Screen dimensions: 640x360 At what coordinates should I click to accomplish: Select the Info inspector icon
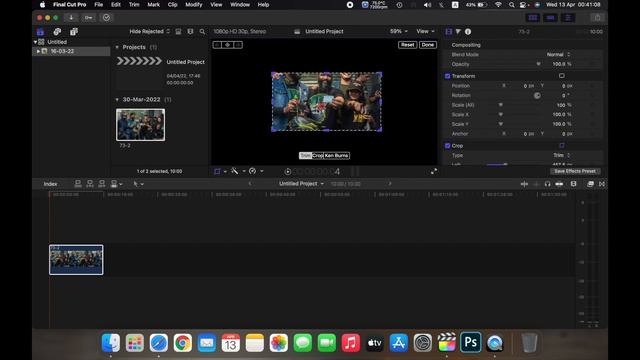pos(468,31)
